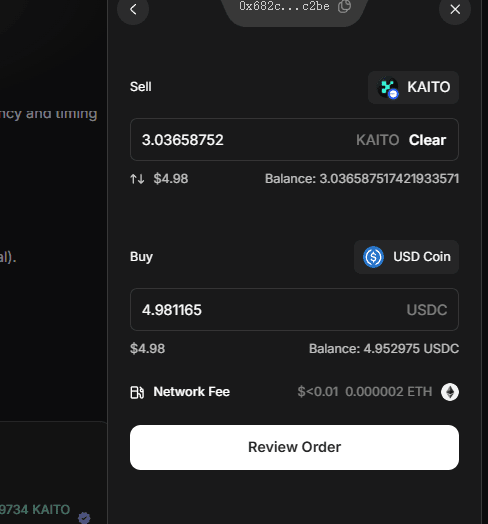
Task: Go back using the left chevron
Action: coord(133,9)
